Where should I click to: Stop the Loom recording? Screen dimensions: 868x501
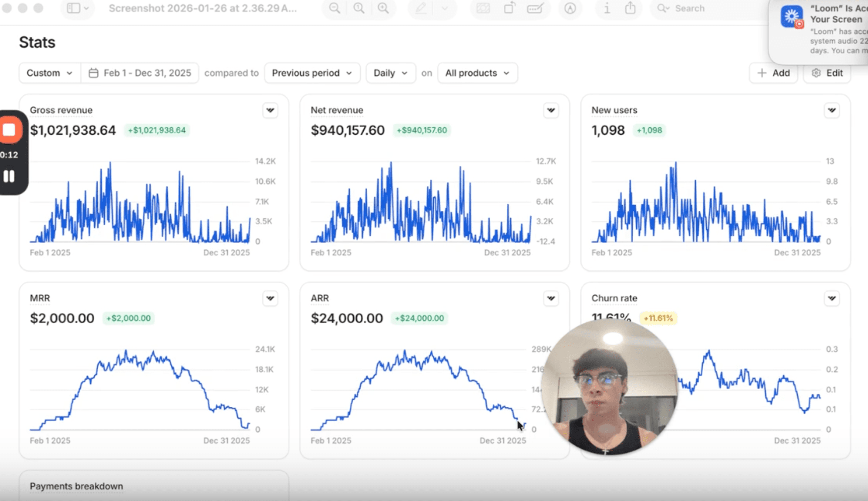[x=10, y=130]
